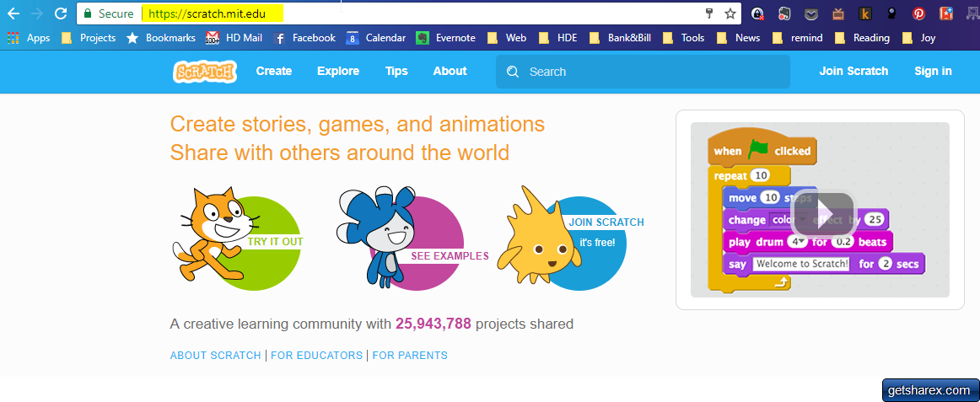Viewport: 980px width, 402px height.
Task: Click the SEE EXAMPLES button
Action: click(x=450, y=256)
